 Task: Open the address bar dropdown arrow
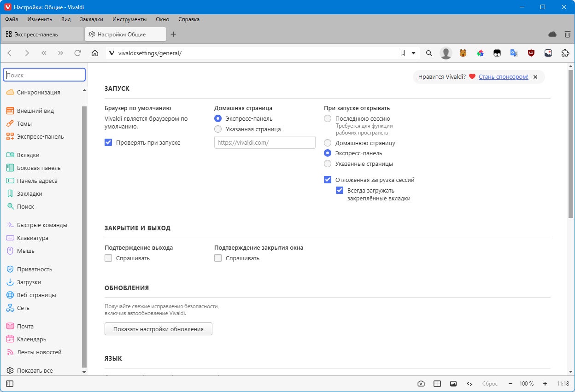click(x=413, y=53)
